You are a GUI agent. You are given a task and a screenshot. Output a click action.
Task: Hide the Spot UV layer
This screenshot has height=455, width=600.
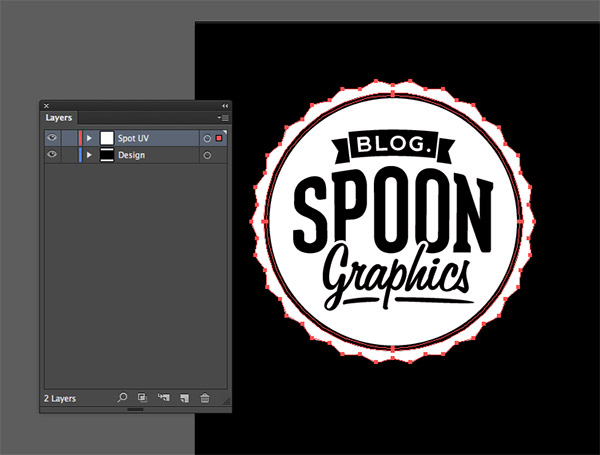[52, 138]
